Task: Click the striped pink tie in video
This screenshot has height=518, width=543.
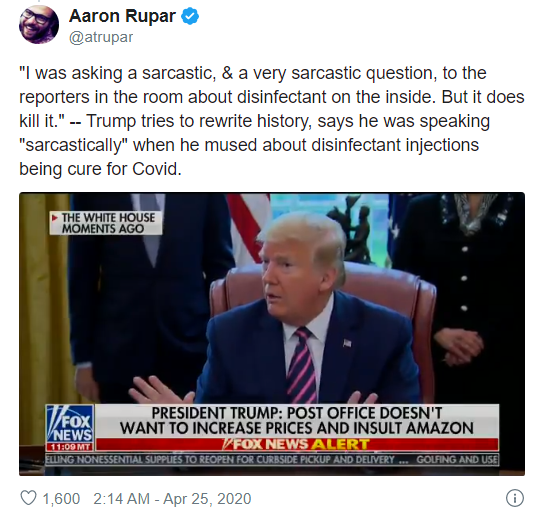Action: [x=302, y=365]
